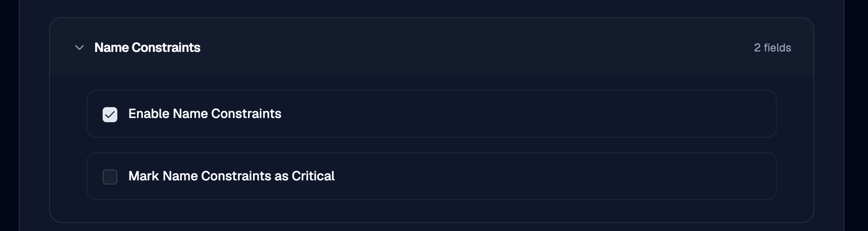This screenshot has height=231, width=868.
Task: Click the white checkmark icon for Enable Name Constraints
Action: tap(110, 114)
